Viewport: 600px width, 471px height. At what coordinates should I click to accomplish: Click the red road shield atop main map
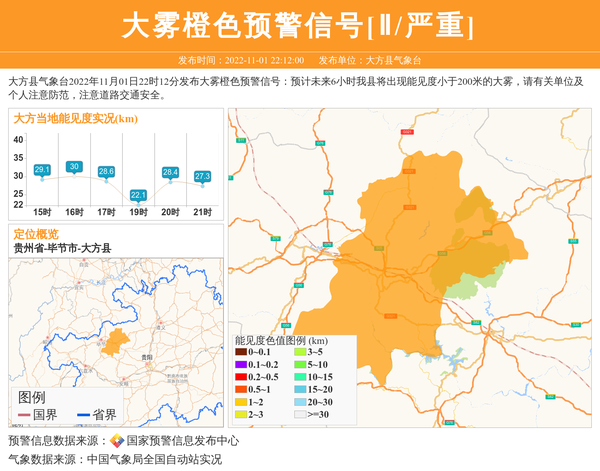[407, 132]
